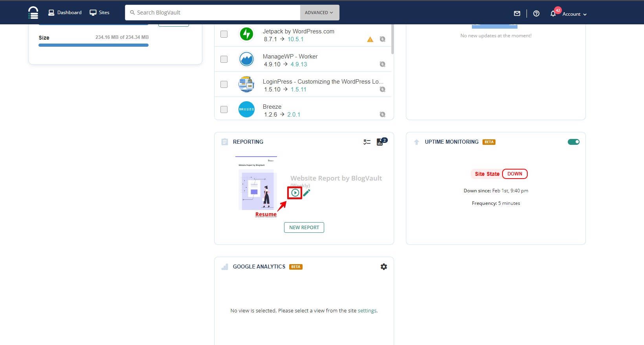The image size is (644, 345).
Task: Click the plugins list scrollbar
Action: (x=393, y=39)
